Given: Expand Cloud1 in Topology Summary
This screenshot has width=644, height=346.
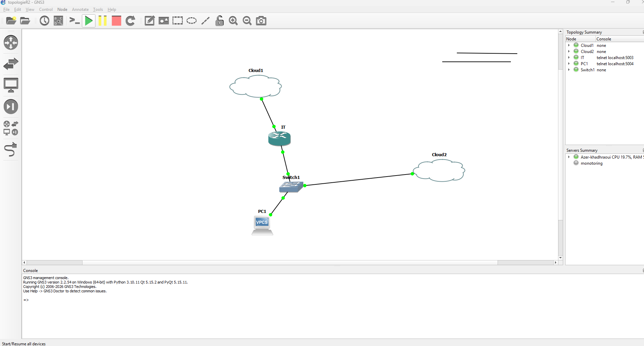Looking at the screenshot, I should 569,45.
